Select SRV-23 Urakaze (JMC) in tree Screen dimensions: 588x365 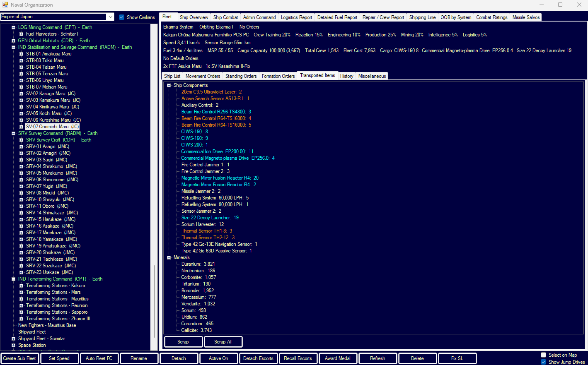[x=49, y=272]
